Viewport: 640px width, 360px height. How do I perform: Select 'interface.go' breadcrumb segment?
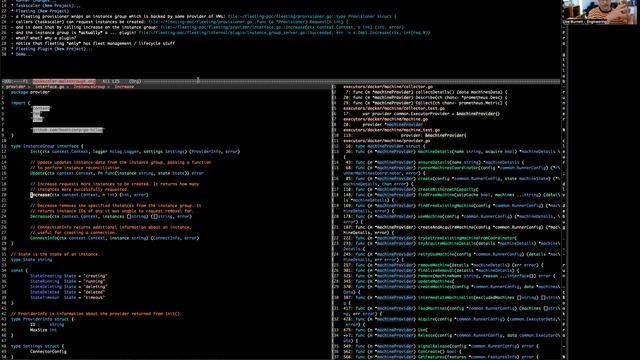[49, 87]
